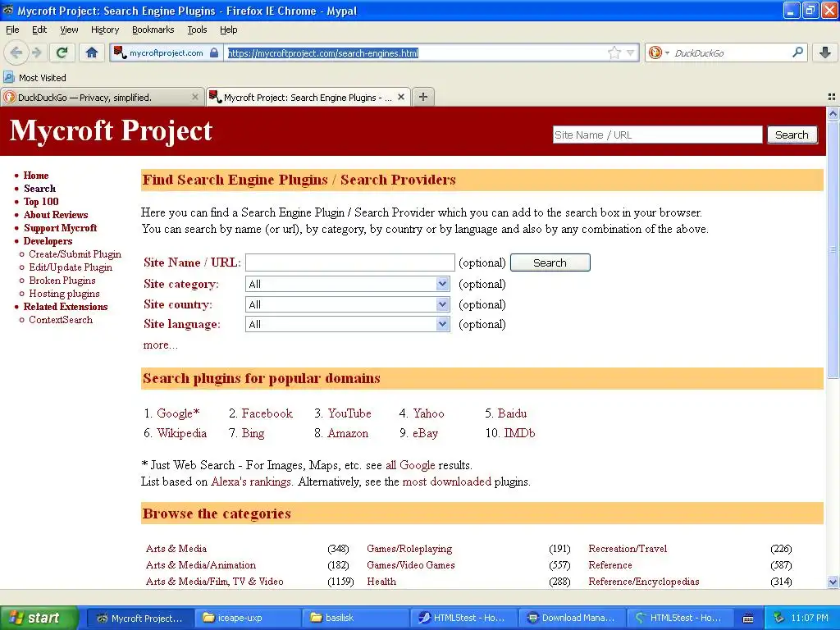
Task: Reload the current page
Action: point(62,52)
